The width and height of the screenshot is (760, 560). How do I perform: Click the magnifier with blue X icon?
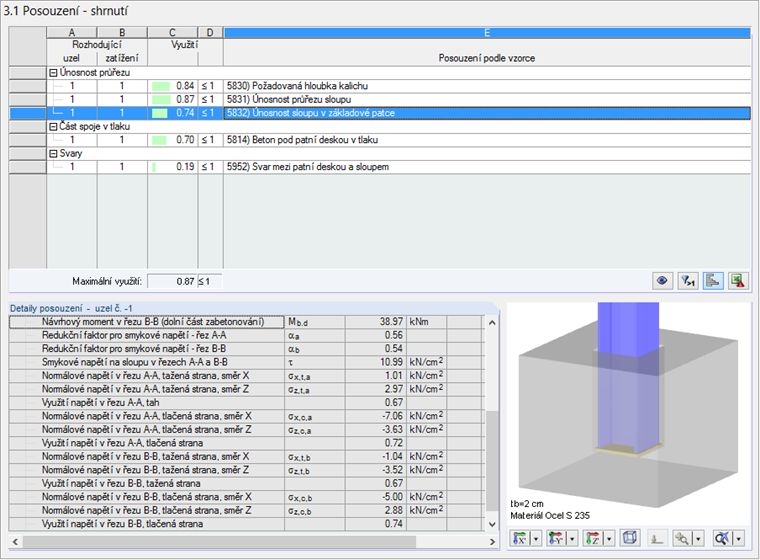[722, 538]
